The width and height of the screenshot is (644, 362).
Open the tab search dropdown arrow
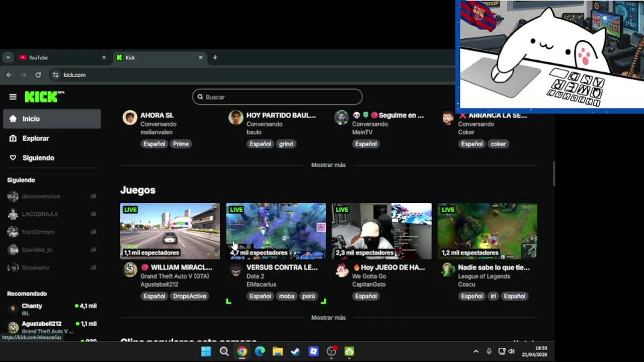[x=8, y=57]
